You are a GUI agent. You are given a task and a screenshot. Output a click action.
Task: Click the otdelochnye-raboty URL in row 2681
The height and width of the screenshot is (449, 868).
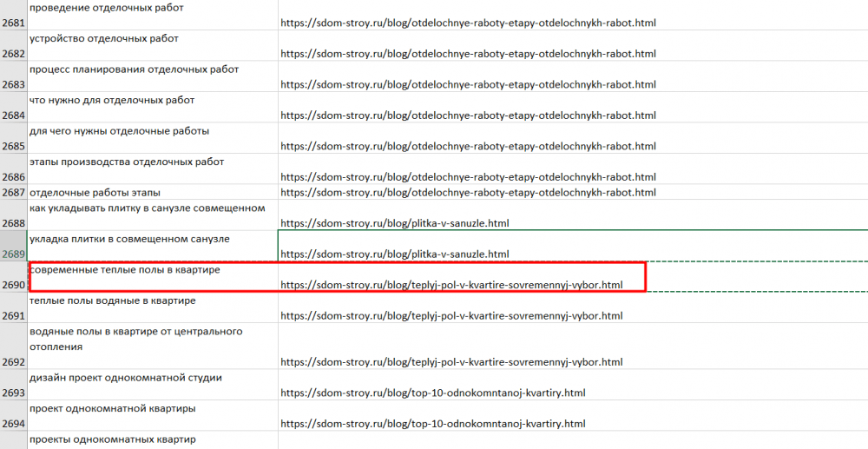(x=468, y=23)
